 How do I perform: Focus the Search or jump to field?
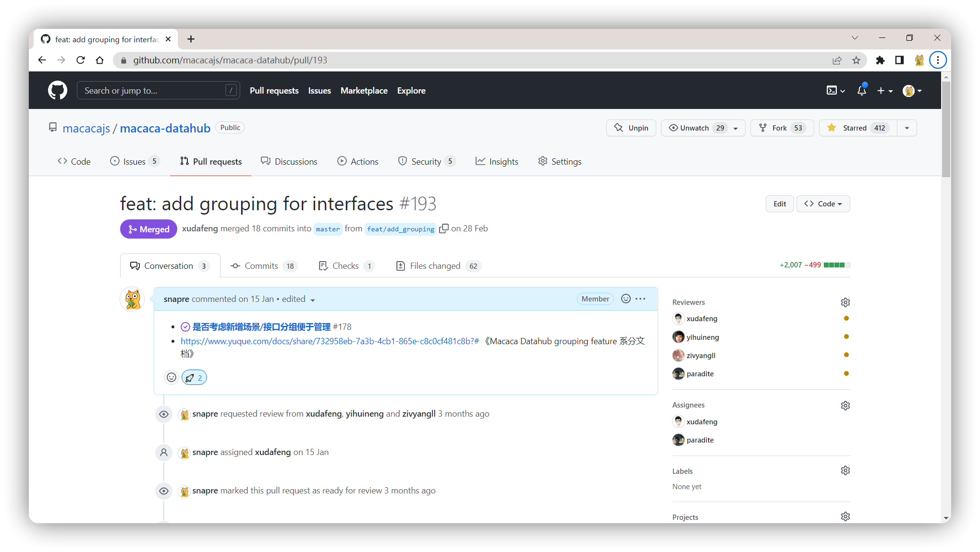(x=154, y=90)
